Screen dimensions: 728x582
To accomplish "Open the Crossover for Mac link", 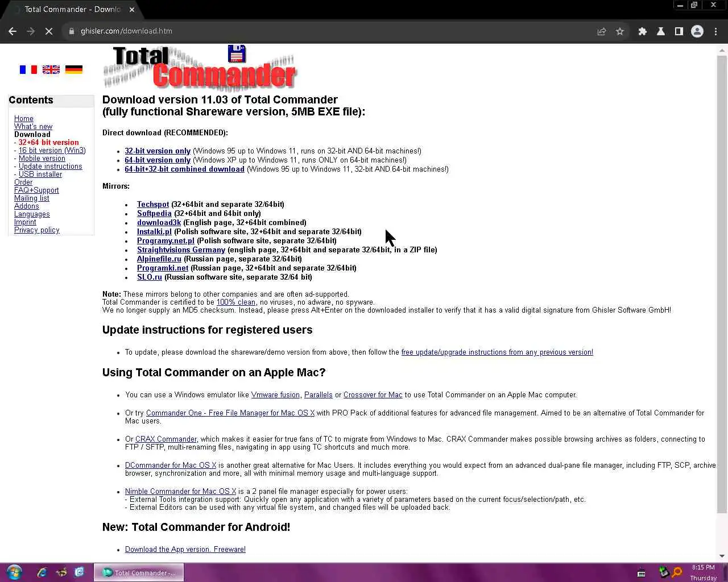I will point(373,394).
